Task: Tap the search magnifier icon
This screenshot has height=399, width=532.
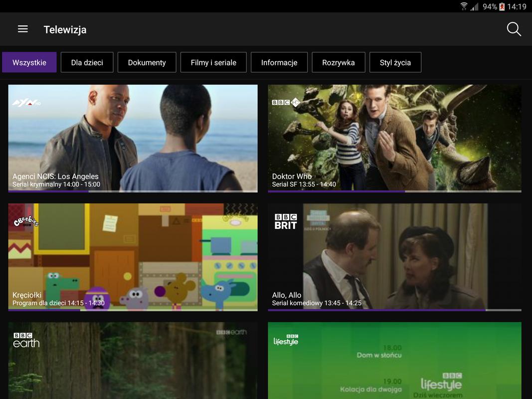Action: (x=514, y=29)
